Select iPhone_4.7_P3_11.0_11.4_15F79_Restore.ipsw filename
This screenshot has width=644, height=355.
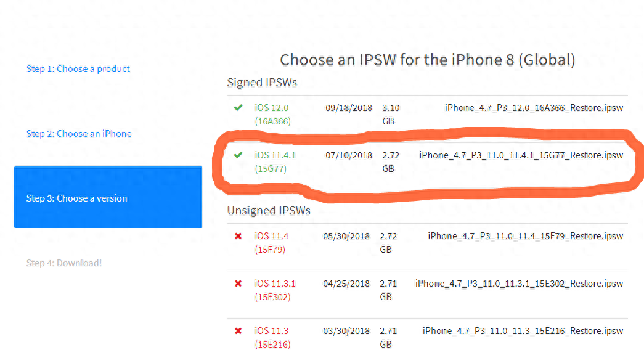[x=525, y=236]
